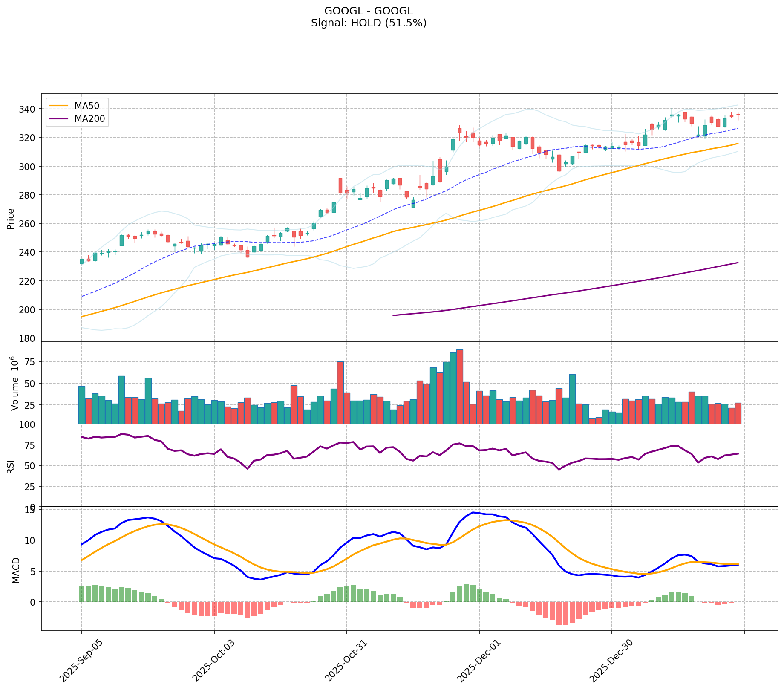The width and height of the screenshot is (784, 690).
Task: Click the 180 tick on the Price axis
Action: [x=30, y=338]
